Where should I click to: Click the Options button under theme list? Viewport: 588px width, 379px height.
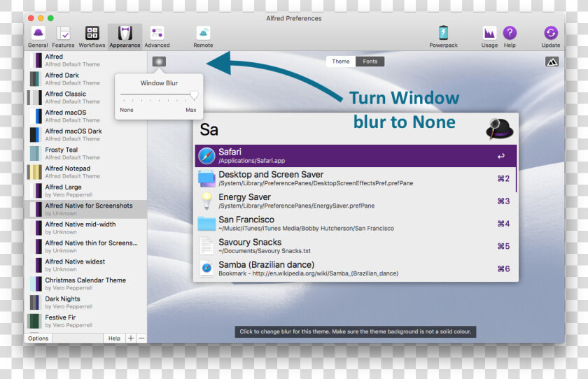pyautogui.click(x=38, y=338)
